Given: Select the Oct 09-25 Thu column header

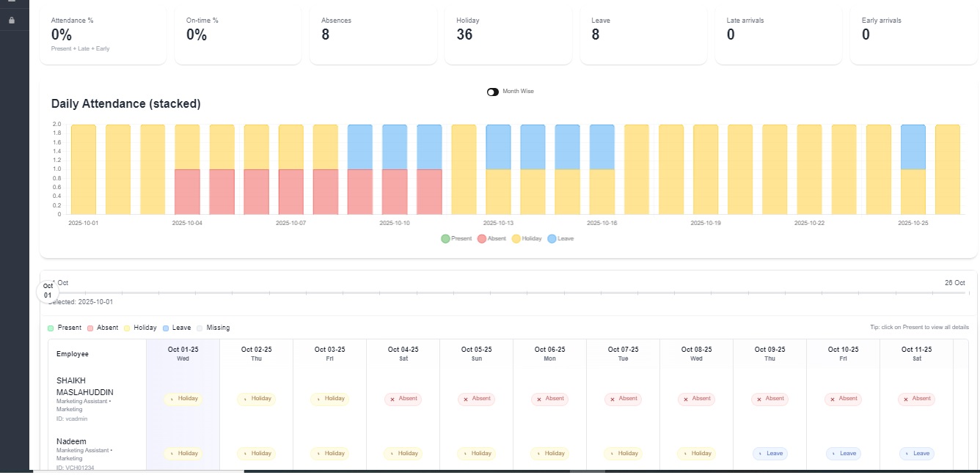Looking at the screenshot, I should click(769, 354).
